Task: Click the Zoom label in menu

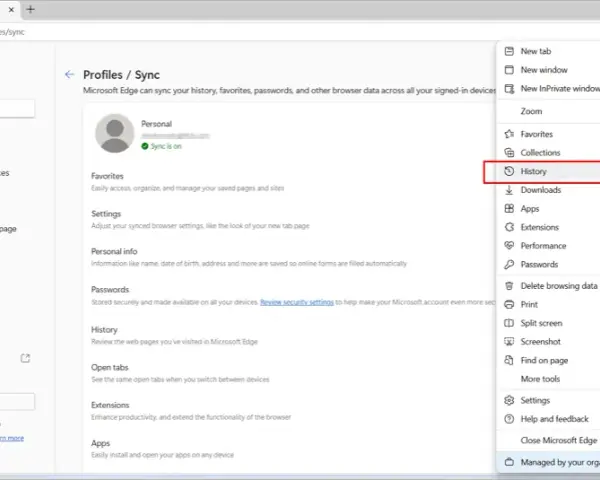Action: [x=532, y=111]
